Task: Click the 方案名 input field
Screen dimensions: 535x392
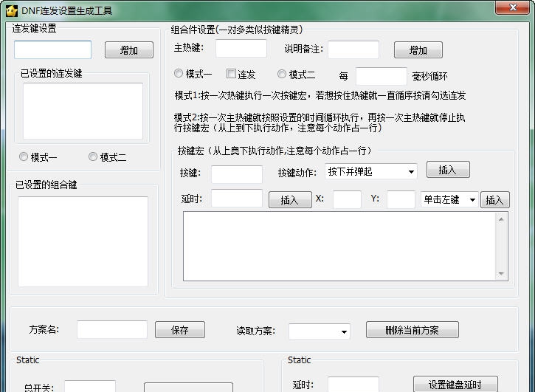Action: coord(112,329)
